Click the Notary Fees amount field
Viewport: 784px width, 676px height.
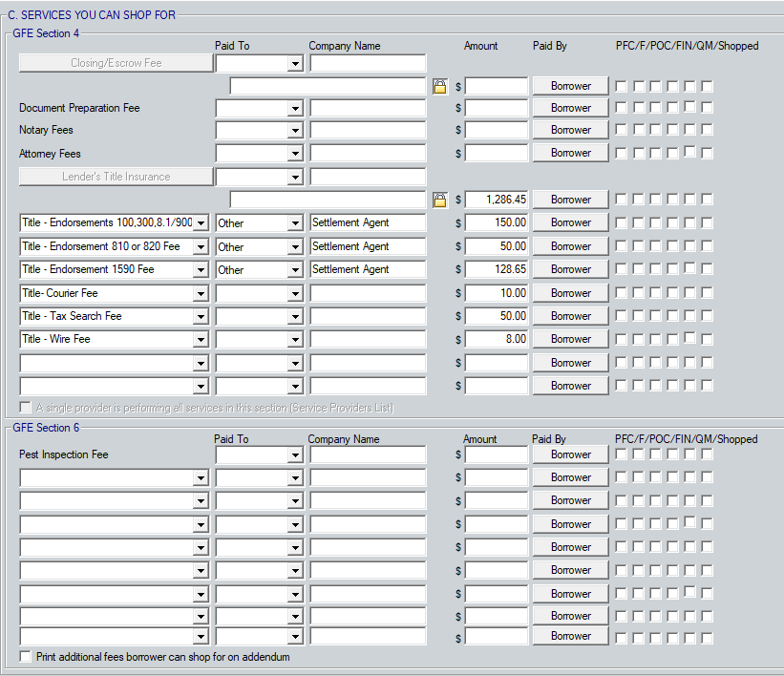pyautogui.click(x=496, y=130)
